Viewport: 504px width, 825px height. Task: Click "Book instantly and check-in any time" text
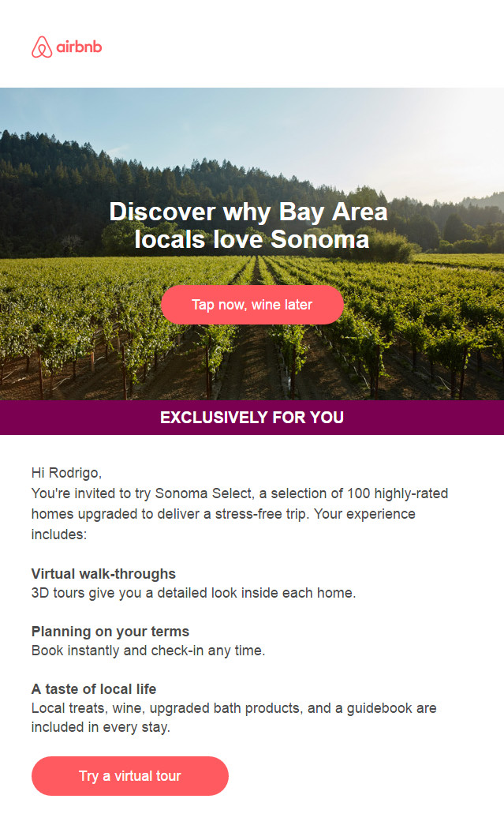tap(148, 651)
